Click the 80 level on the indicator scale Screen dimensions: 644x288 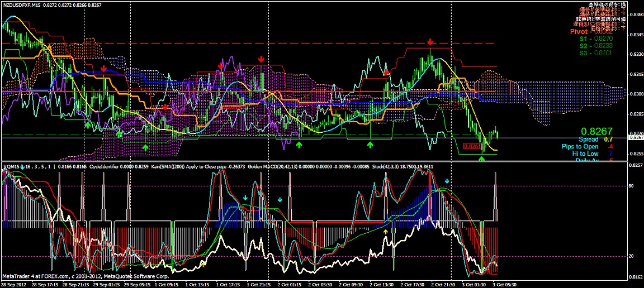coord(631,186)
